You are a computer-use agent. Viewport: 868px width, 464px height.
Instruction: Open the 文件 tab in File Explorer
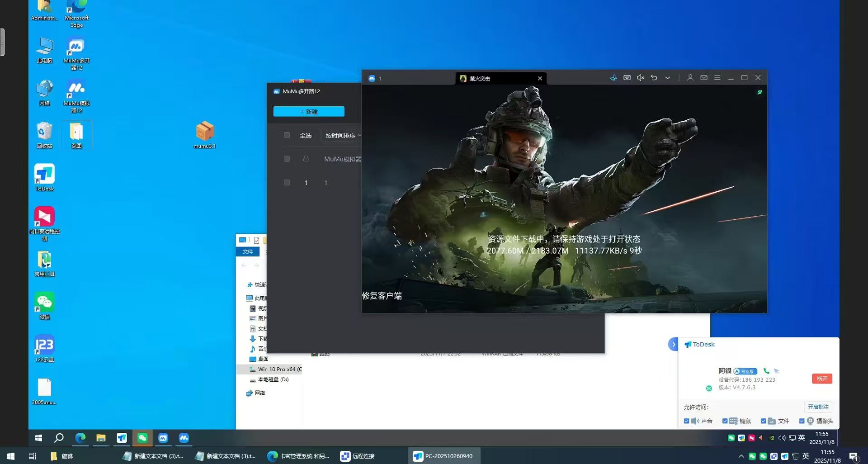(248, 252)
